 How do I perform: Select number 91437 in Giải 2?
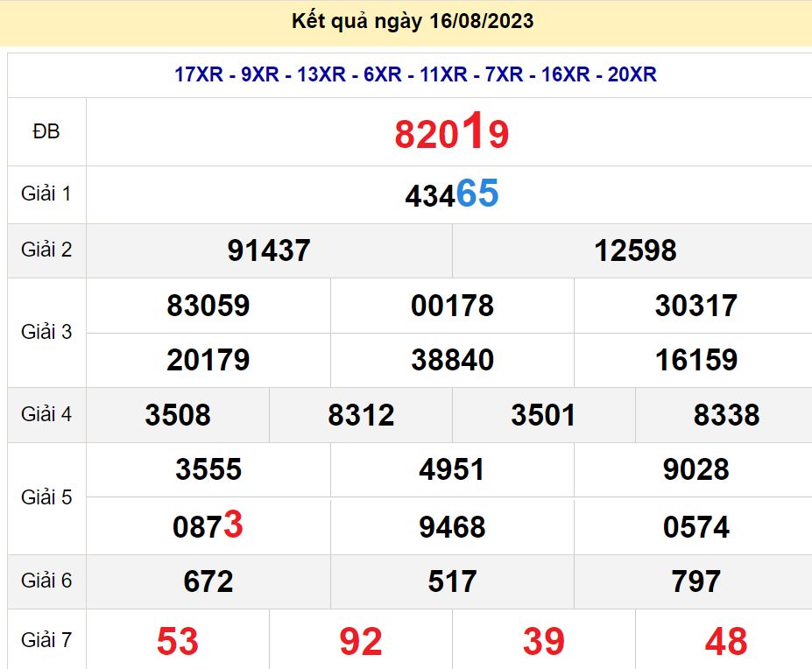tap(269, 250)
